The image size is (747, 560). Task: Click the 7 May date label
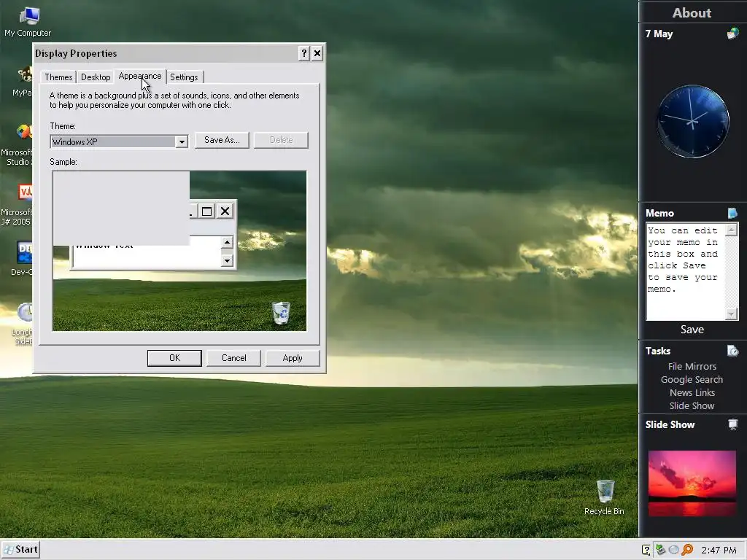[659, 34]
